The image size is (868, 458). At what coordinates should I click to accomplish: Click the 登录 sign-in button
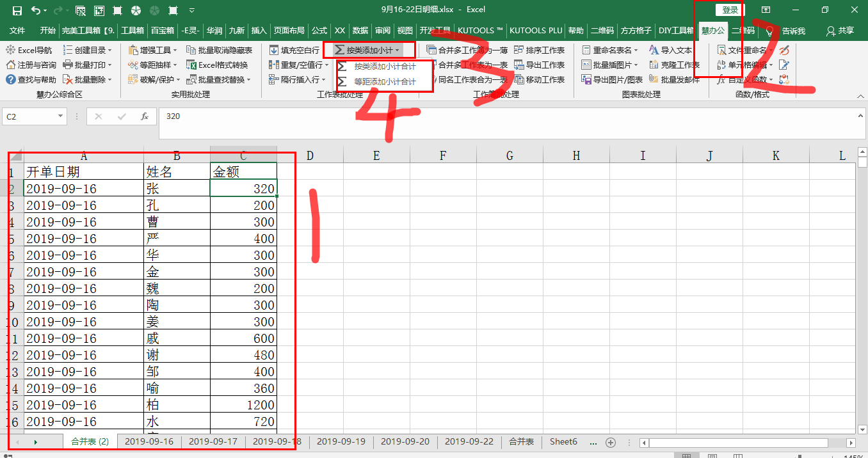730,10
